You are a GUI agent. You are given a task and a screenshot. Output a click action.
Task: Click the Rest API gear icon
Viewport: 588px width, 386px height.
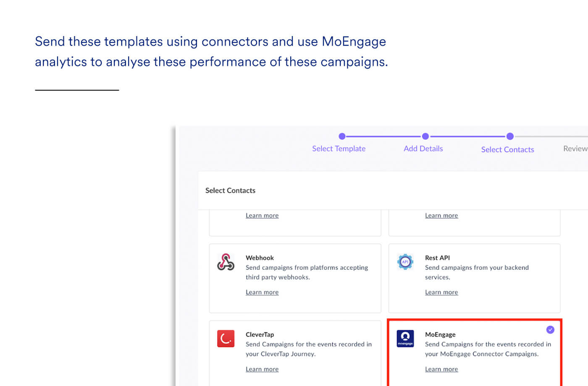click(405, 262)
